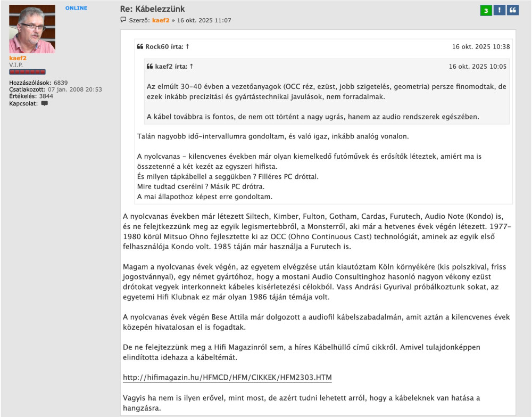Jump to original post via Rock60 up arrow

[187, 46]
